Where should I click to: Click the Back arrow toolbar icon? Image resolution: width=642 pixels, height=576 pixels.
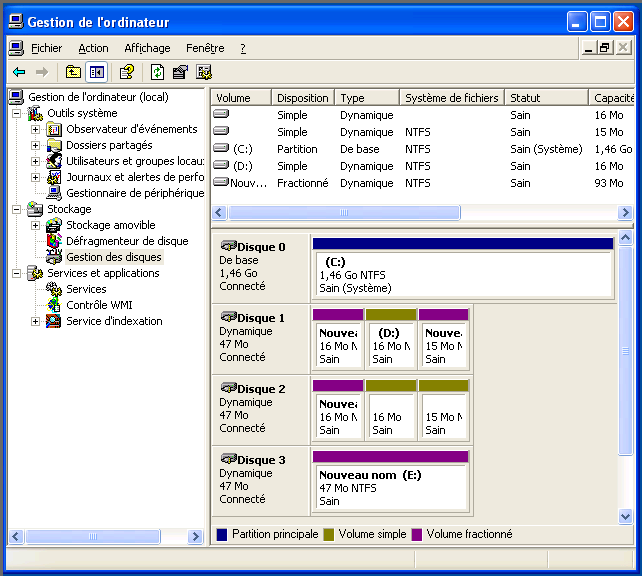point(19,72)
